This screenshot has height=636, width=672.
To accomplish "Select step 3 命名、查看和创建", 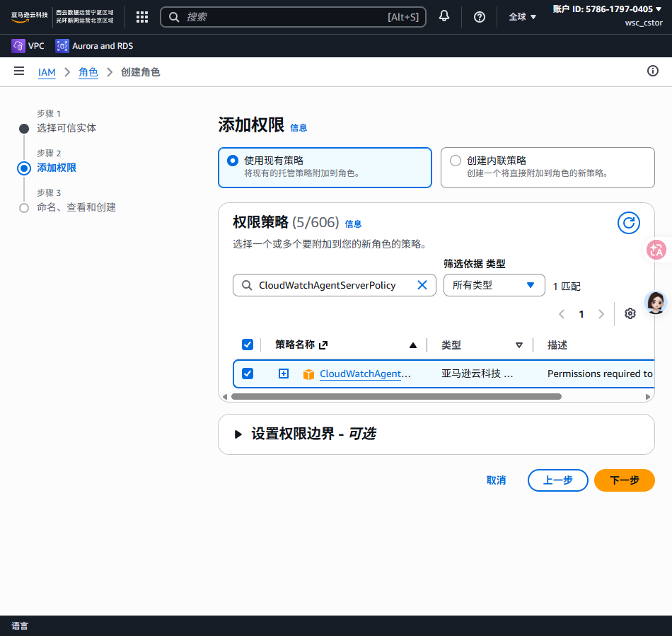I will coord(76,207).
